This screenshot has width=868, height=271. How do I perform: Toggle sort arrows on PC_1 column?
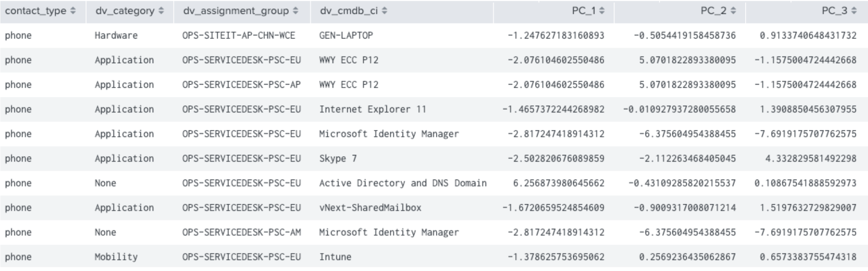602,11
